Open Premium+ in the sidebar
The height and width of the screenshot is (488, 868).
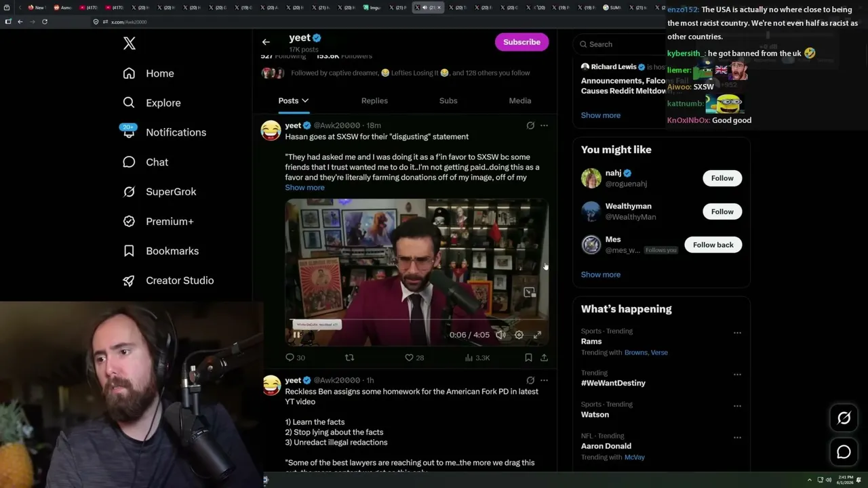[158, 222]
